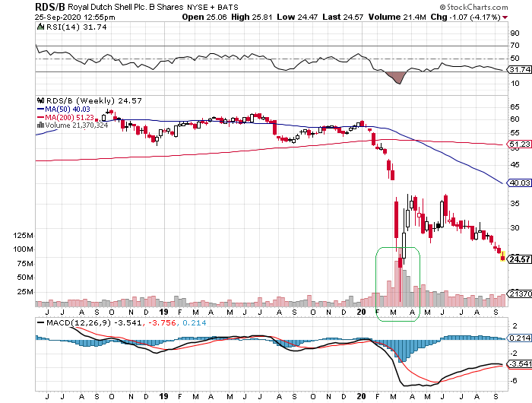Click the small chart icon before RSI(14)
Viewport: 532px width, 403px height.
click(40, 27)
